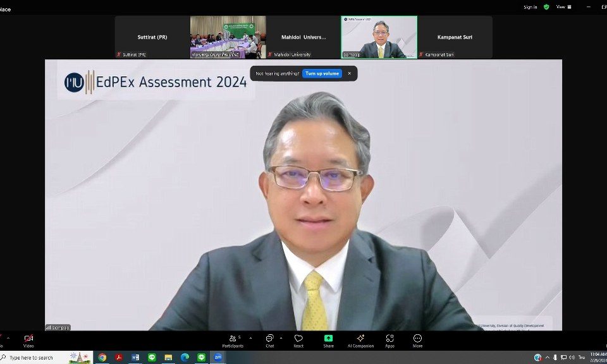
Task: Toggle the Video camera on
Action: (28, 340)
